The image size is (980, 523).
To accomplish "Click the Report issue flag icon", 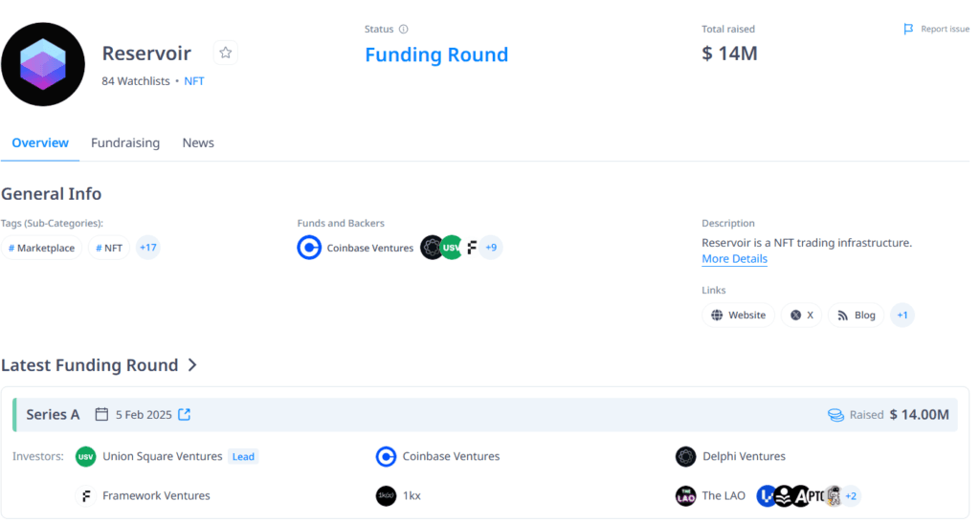I will [x=908, y=30].
